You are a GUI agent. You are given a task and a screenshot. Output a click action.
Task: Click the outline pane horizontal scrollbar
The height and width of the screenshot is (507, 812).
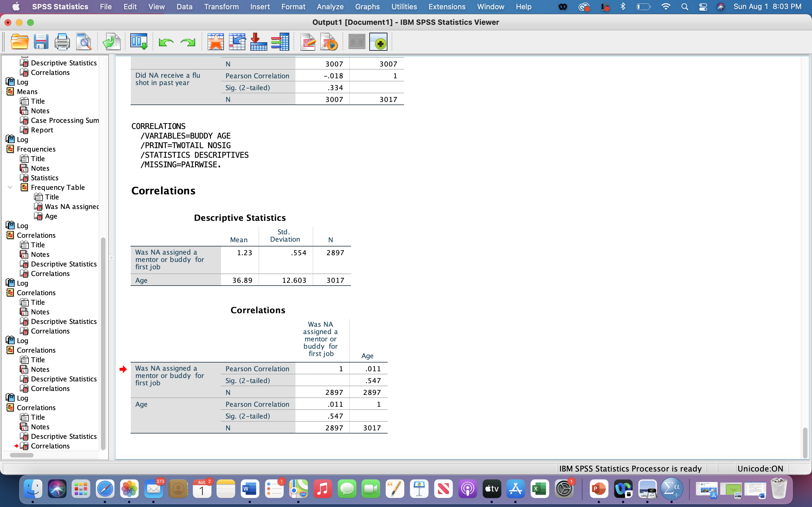point(22,455)
